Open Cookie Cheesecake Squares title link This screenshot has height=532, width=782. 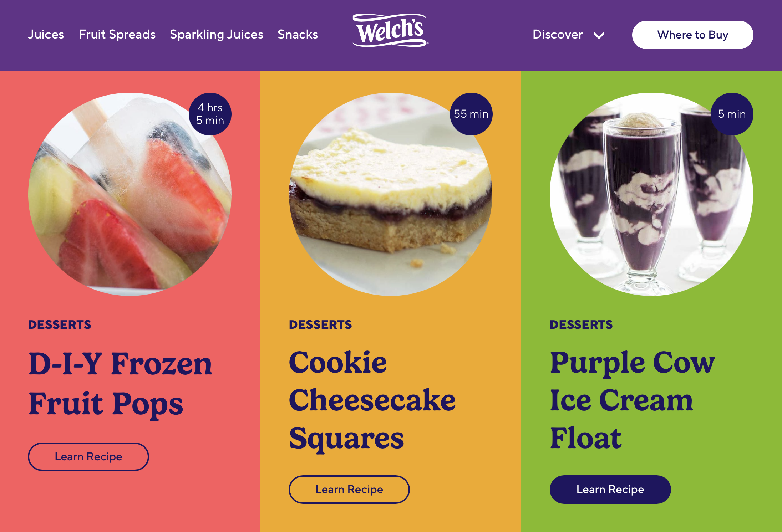coord(372,400)
